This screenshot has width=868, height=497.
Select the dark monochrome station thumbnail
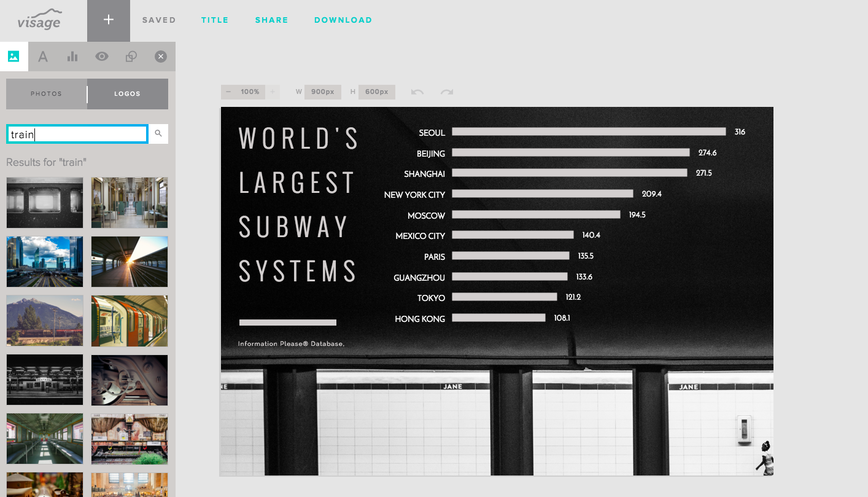pyautogui.click(x=45, y=380)
